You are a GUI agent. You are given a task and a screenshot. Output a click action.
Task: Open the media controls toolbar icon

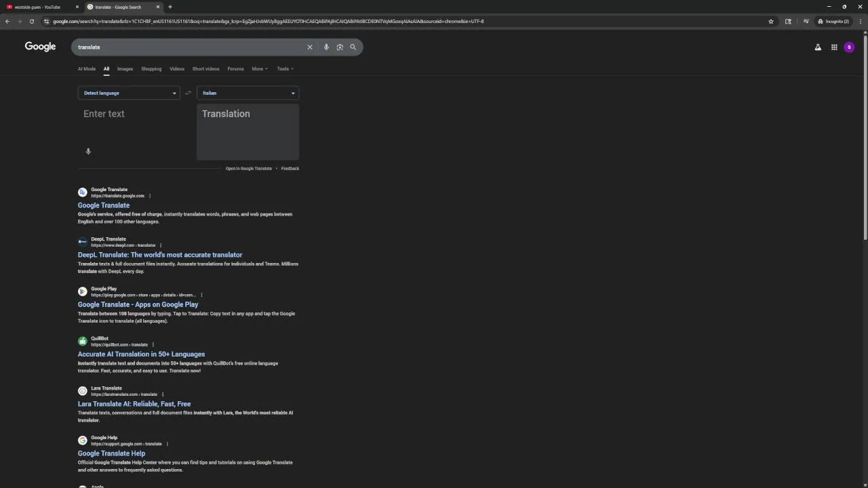pos(806,21)
